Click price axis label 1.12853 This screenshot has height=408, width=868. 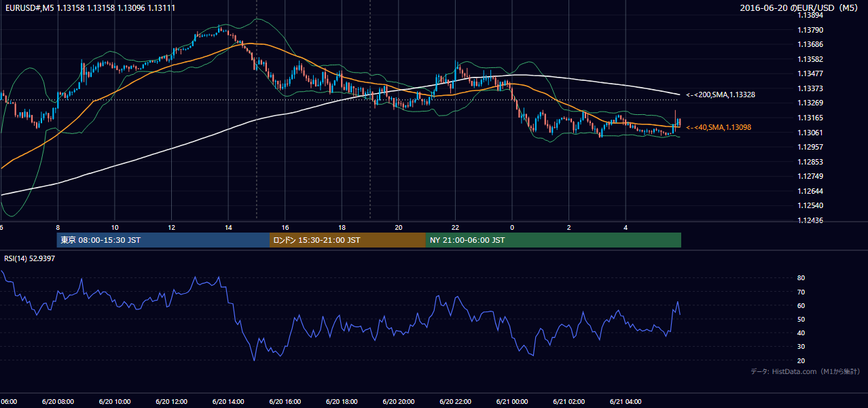pos(810,162)
